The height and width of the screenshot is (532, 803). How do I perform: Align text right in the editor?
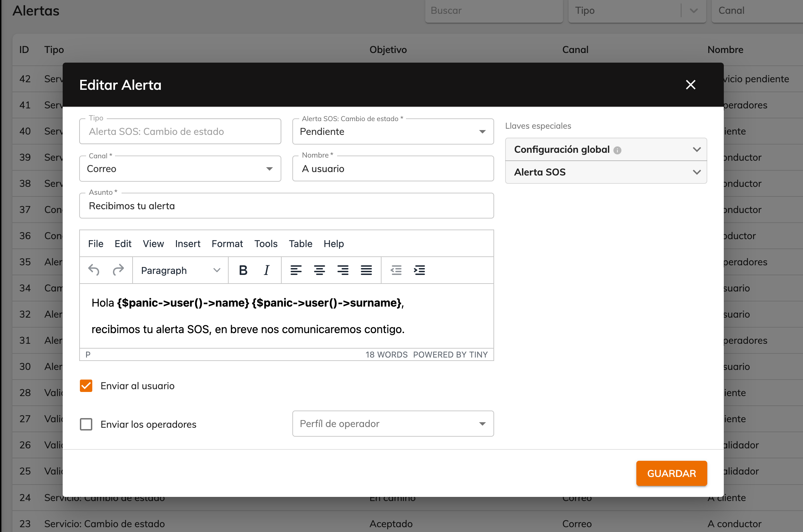[x=343, y=270]
